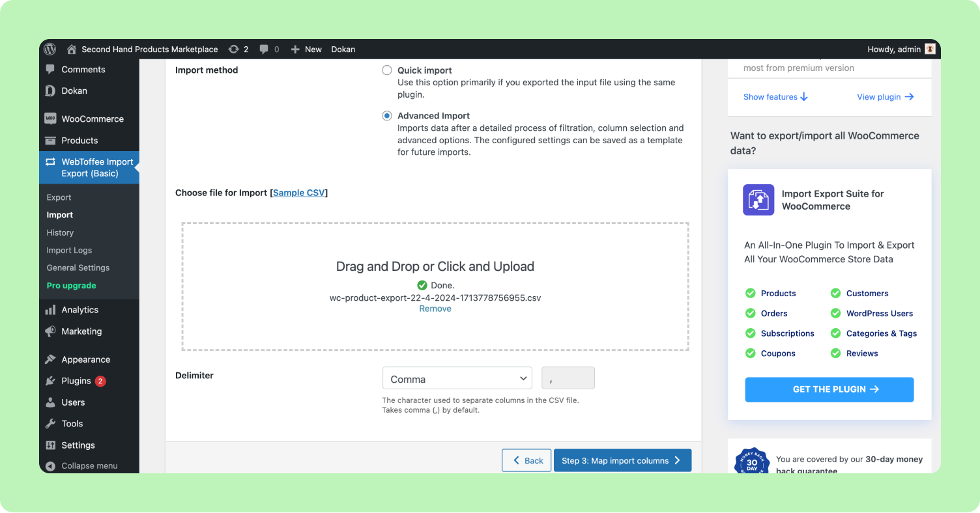Expand the Show features section

coord(775,96)
